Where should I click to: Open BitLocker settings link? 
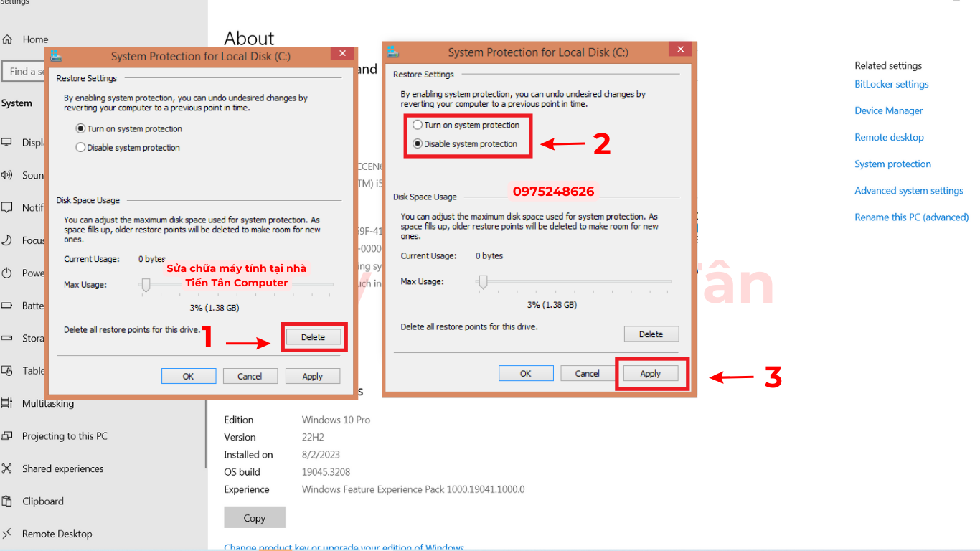click(x=891, y=84)
